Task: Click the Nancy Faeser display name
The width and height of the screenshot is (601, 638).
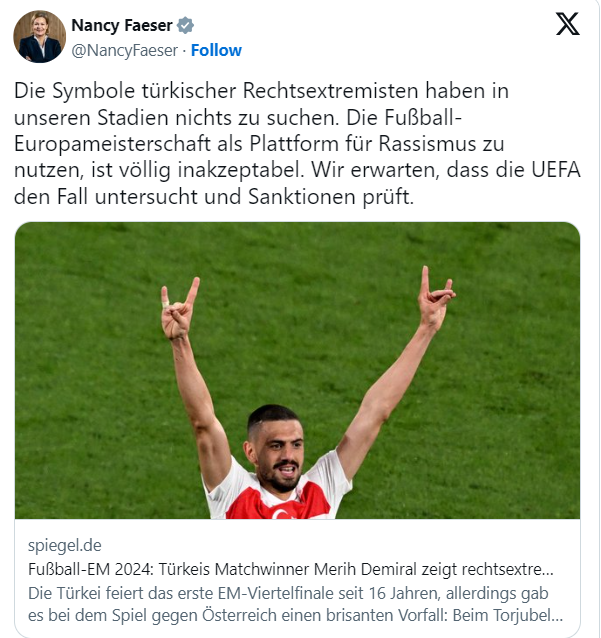Action: [x=120, y=25]
